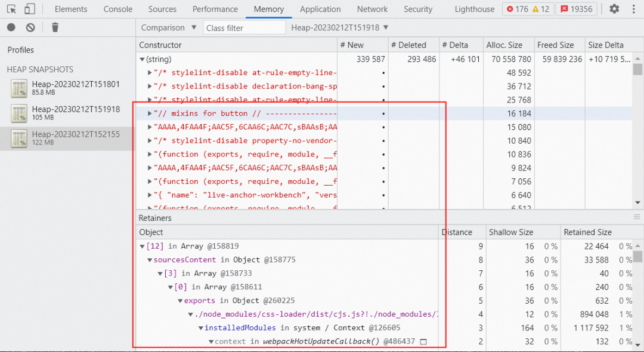Click the HEAP SNAPSHOTS section heading
The width and height of the screenshot is (644, 352).
pos(40,69)
